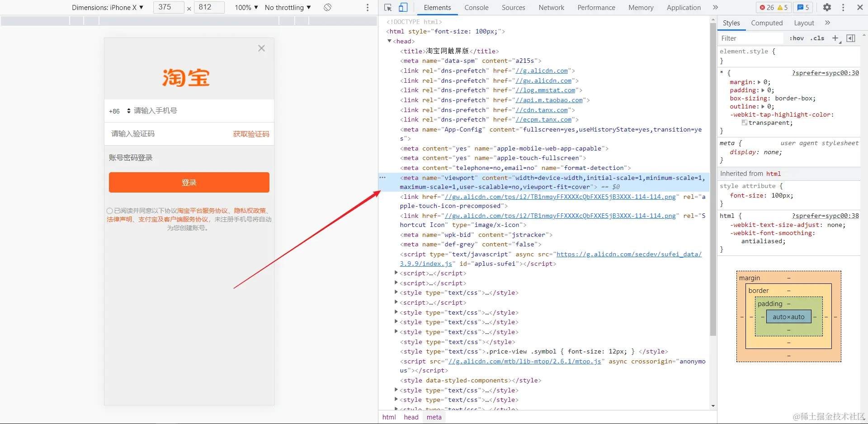Select the meta breadcrumb item

coord(434,417)
